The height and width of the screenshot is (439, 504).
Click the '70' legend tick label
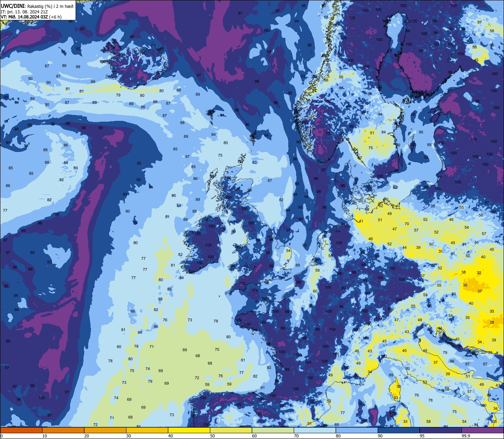(x=296, y=436)
